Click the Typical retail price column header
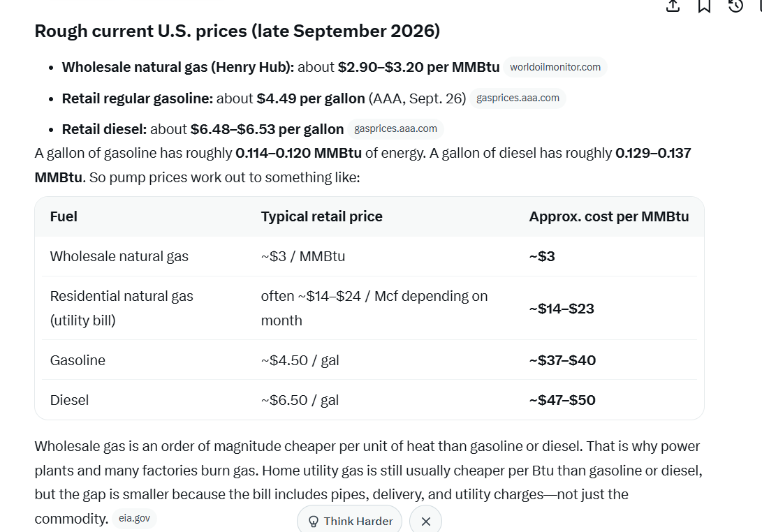This screenshot has height=532, width=762. coord(322,216)
